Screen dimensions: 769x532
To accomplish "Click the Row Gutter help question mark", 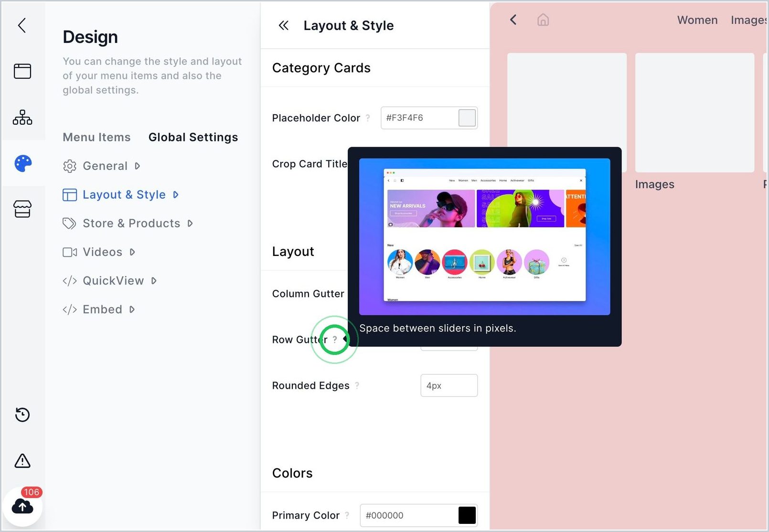I will (x=335, y=340).
